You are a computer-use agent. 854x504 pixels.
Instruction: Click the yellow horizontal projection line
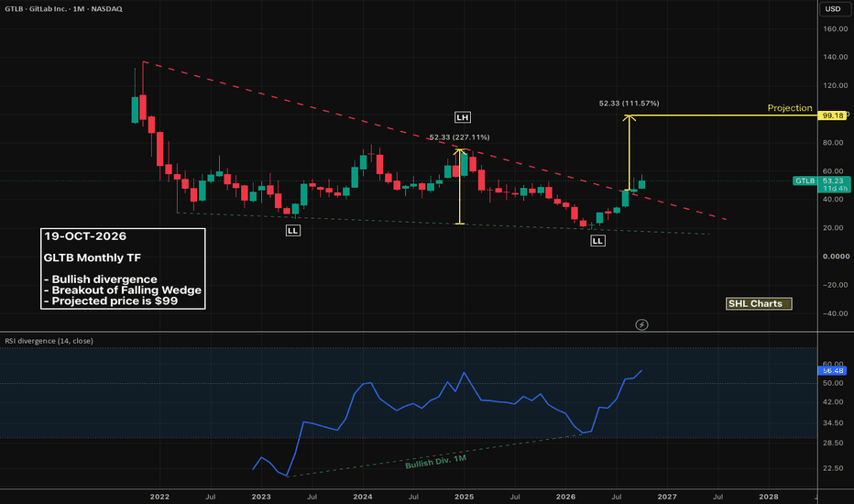tap(723, 115)
